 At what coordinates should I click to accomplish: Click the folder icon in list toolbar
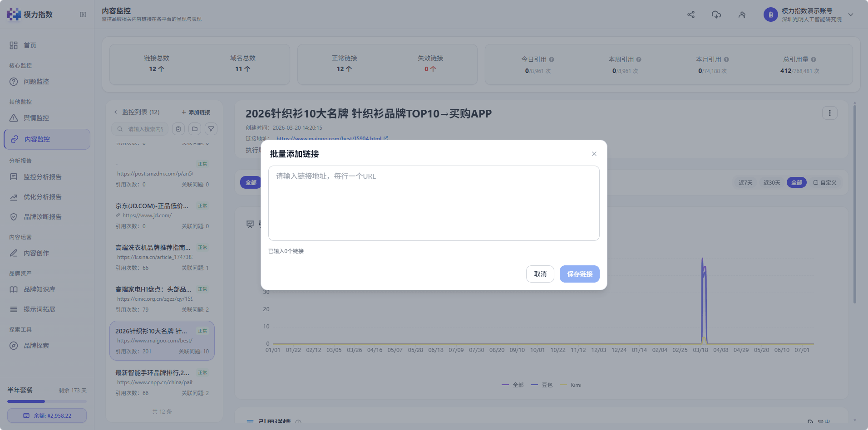tap(195, 129)
